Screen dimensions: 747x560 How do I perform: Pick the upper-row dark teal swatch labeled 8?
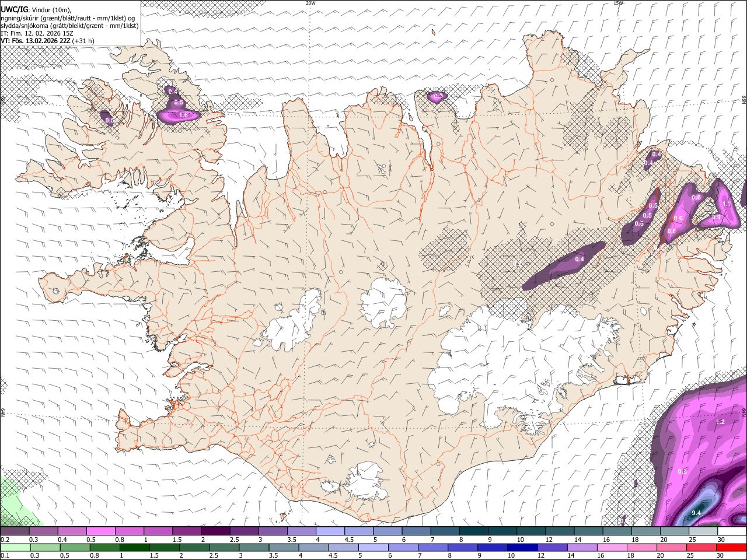tap(474, 531)
